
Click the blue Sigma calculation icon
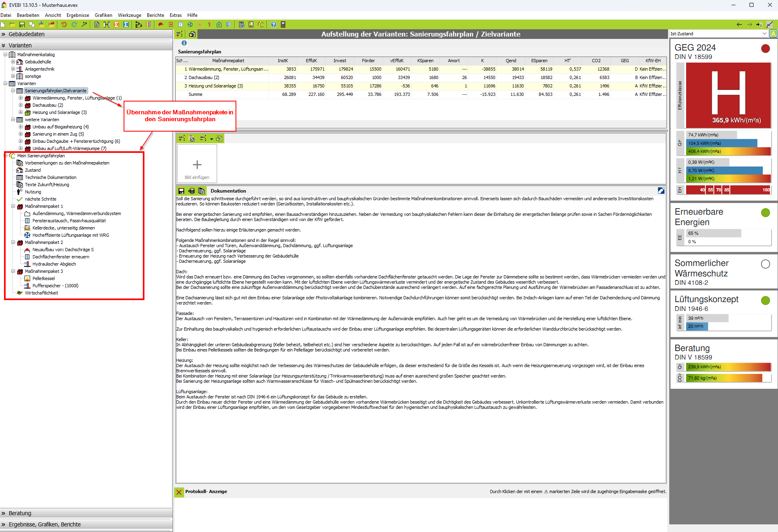126,24
